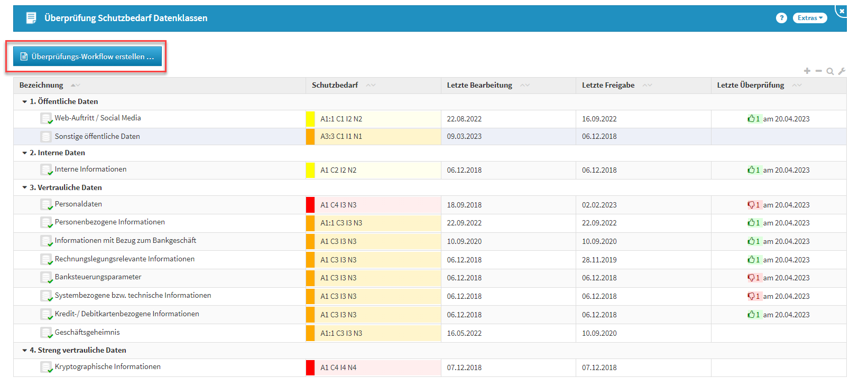Collapse the '3. Vertrauliche Daten' group
This screenshot has width=868, height=387.
[24, 187]
